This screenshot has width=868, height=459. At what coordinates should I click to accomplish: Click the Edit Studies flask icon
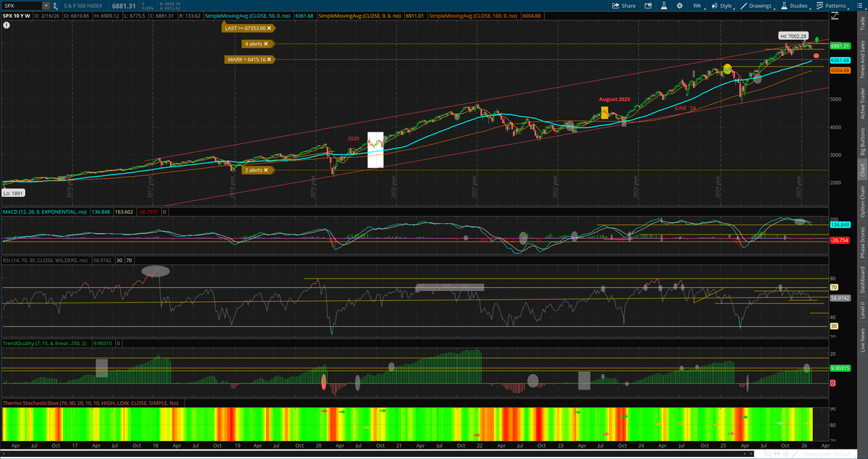tap(663, 6)
